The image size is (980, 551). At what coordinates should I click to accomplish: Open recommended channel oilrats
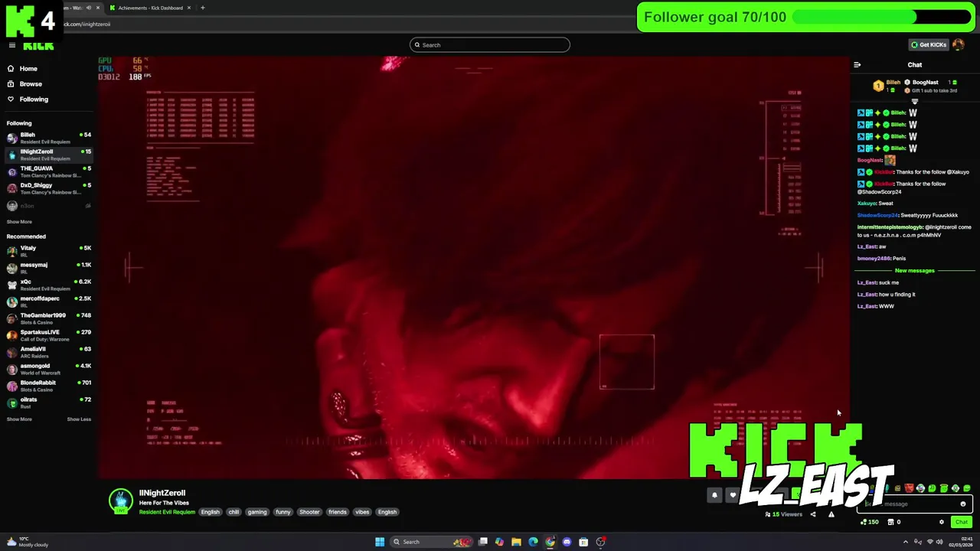click(47, 403)
